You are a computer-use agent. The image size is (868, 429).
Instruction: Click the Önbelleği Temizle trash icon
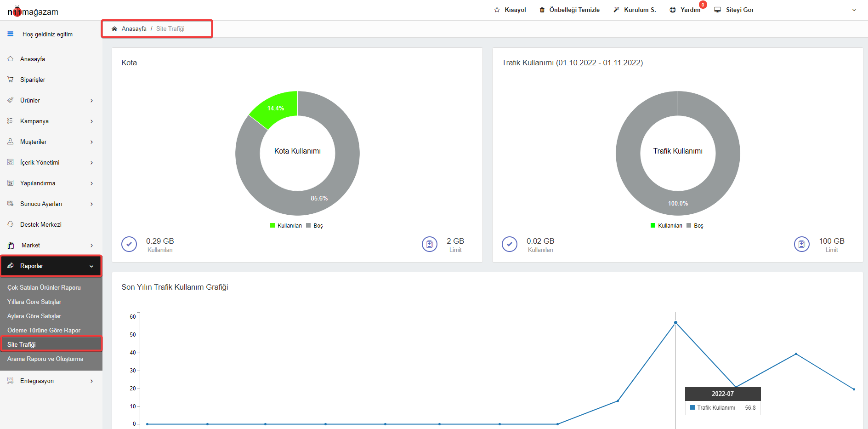point(542,10)
